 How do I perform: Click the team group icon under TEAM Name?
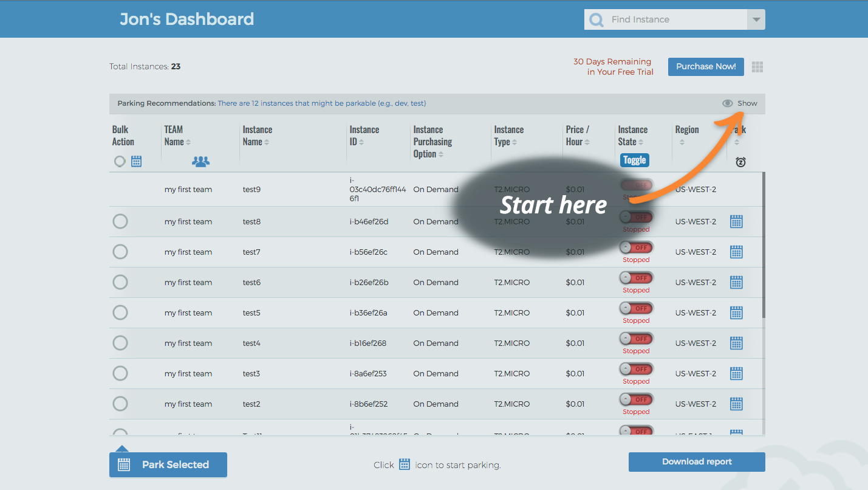[200, 162]
